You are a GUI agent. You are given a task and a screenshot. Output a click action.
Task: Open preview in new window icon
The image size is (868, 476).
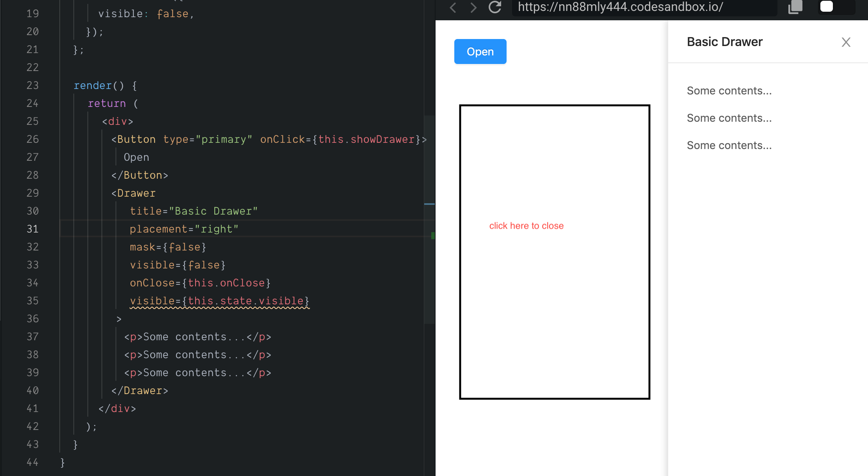point(795,7)
